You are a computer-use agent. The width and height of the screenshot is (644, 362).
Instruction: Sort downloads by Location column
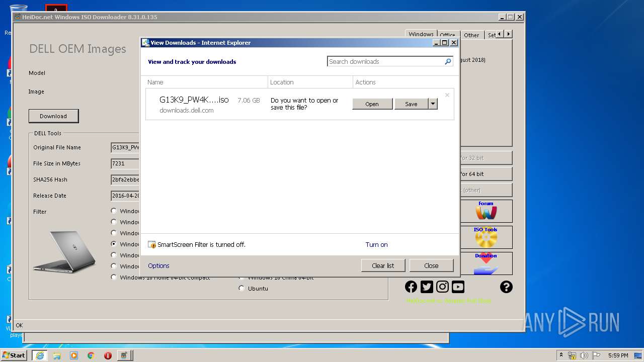[x=310, y=82]
